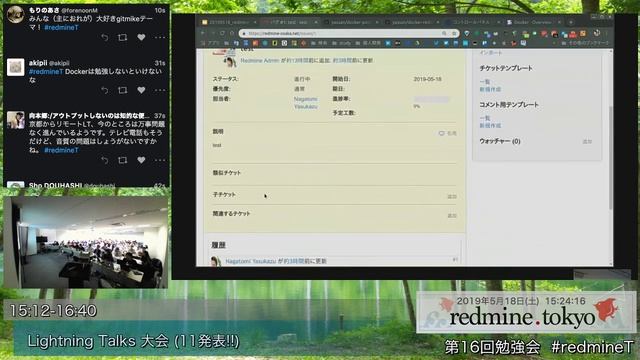Click the 進捗率 progress bar

431,99
